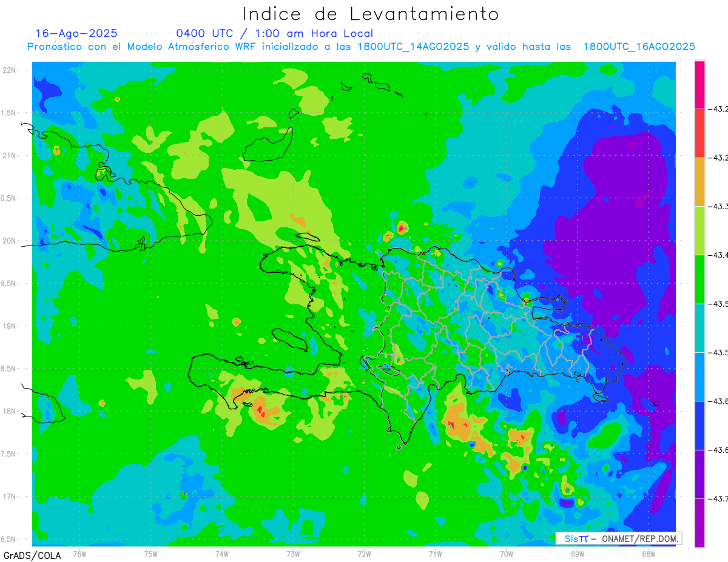Pick the teal legend swatch
This screenshot has height=562, width=728.
coord(699,328)
